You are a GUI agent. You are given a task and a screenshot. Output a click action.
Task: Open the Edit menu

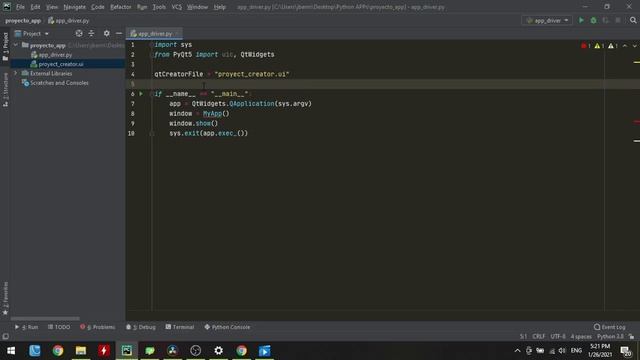(x=36, y=7)
